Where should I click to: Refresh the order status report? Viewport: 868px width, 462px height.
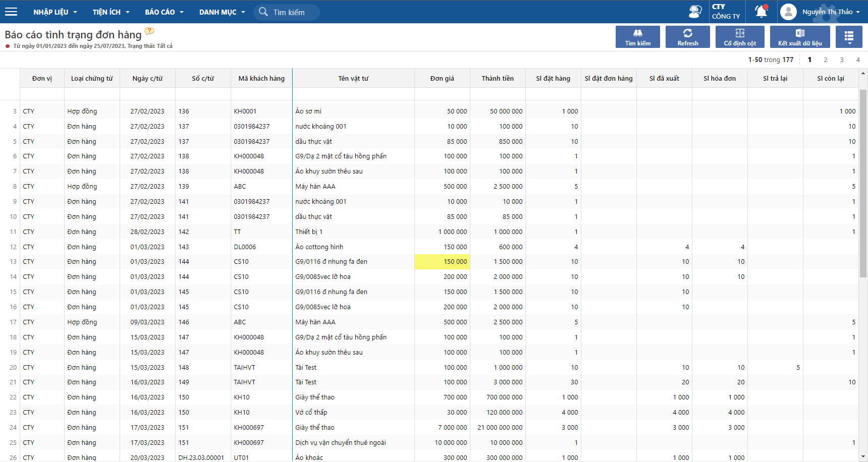[687, 37]
